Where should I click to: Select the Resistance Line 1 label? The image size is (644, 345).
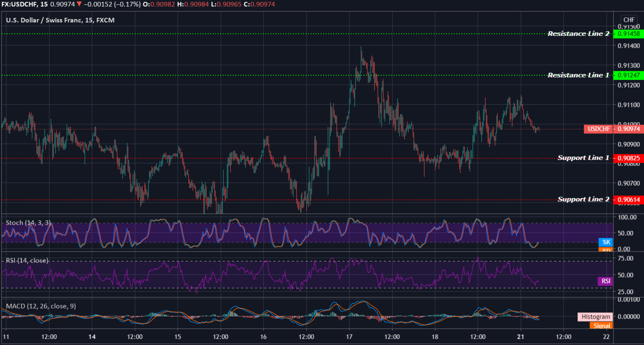point(578,75)
